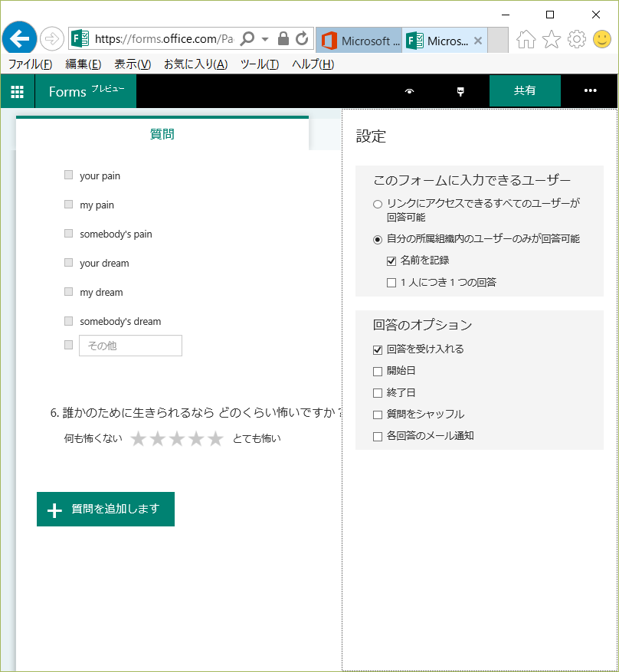The width and height of the screenshot is (619, 672).
Task: Click the 共有 share button
Action: [525, 90]
